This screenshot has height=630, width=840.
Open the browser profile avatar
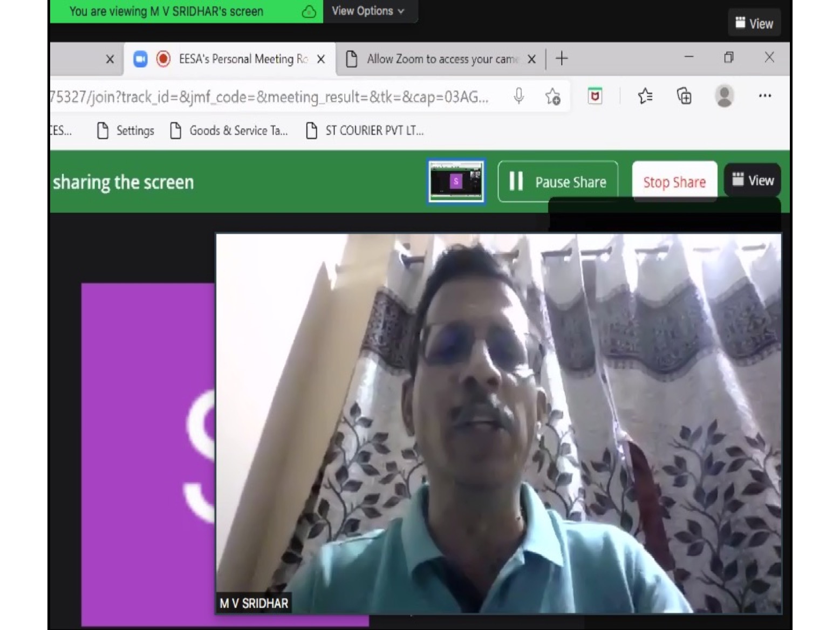coord(724,97)
